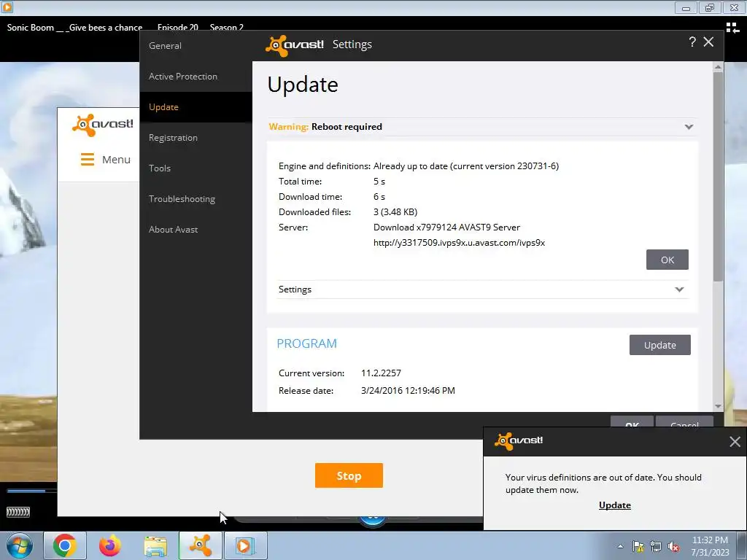747x560 pixels.
Task: Open Google Chrome from the taskbar
Action: (x=65, y=545)
